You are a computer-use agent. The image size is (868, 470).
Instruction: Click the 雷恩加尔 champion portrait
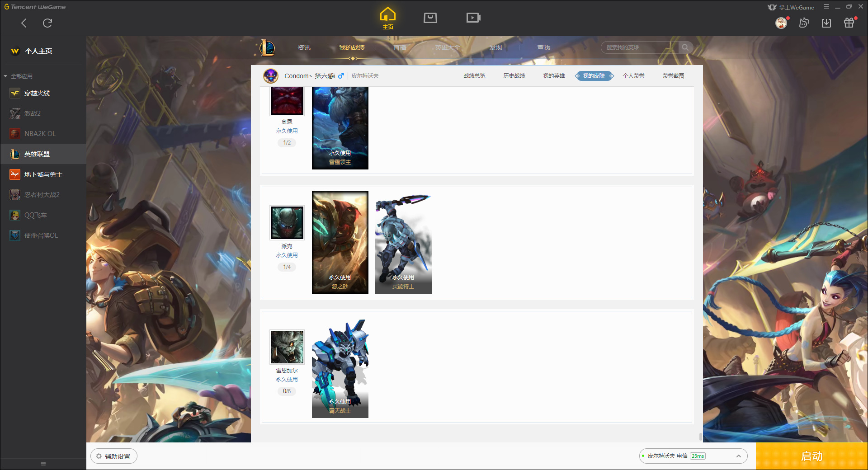(287, 347)
